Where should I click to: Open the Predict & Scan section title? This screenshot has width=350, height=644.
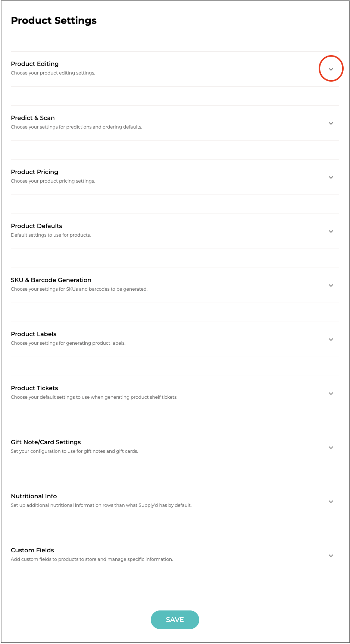[x=33, y=118]
